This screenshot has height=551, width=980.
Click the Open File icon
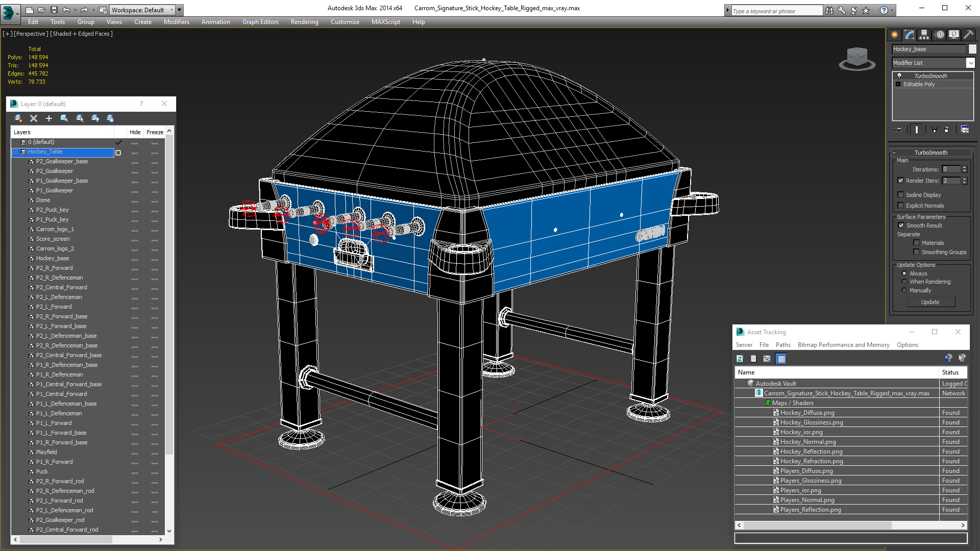(41, 10)
